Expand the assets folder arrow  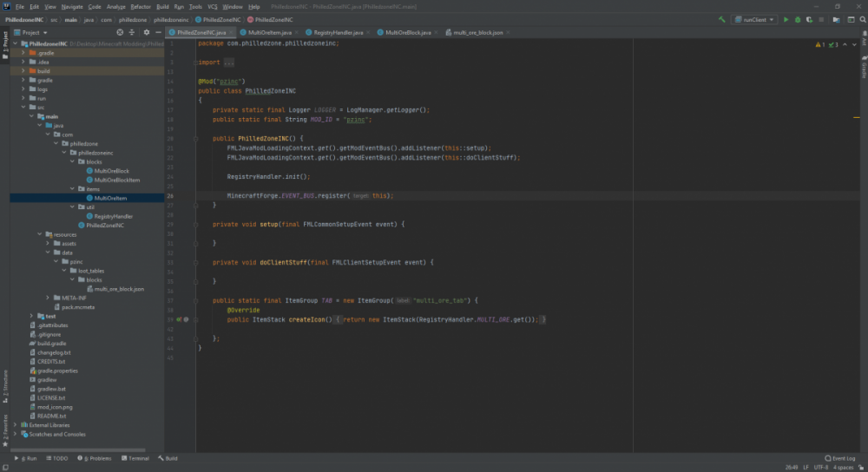click(48, 244)
